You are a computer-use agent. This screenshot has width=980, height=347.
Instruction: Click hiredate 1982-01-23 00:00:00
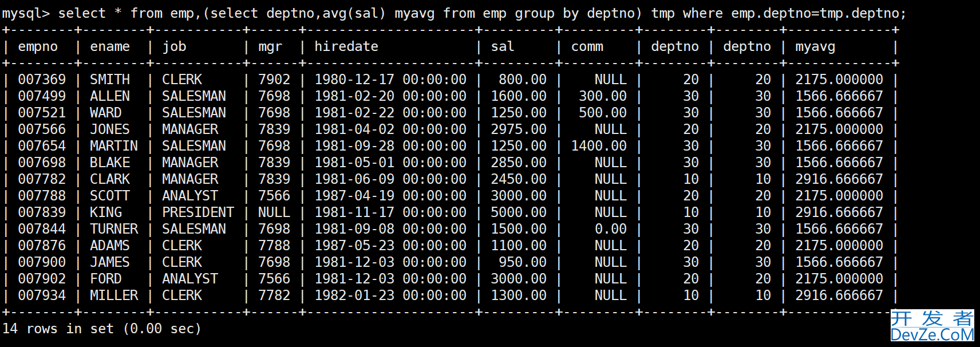point(390,295)
